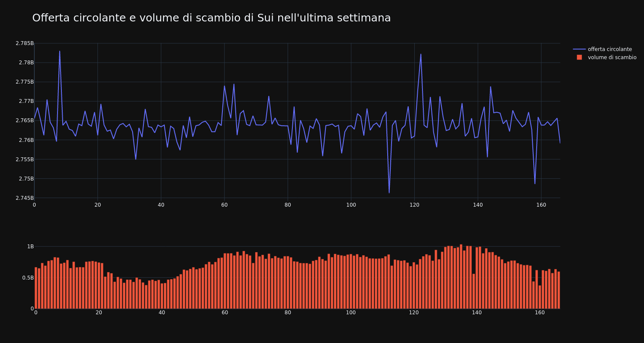Click the supply dip near x=158

pyautogui.click(x=535, y=184)
